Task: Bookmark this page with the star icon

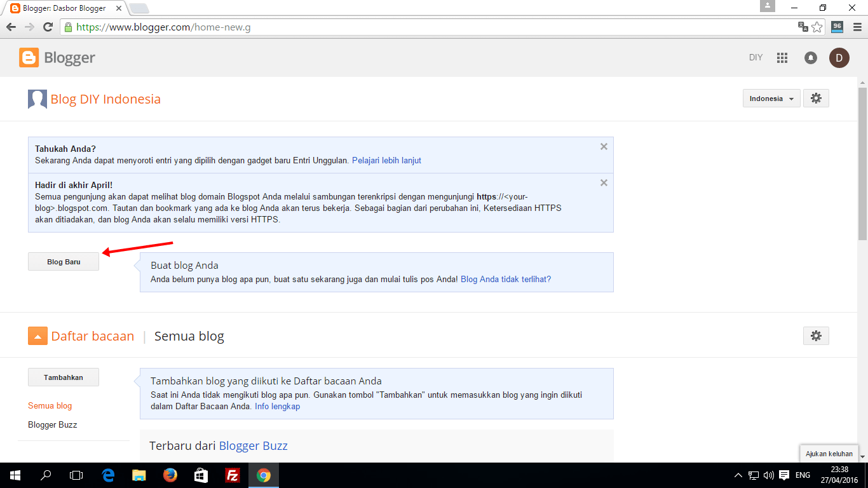Action: 817,27
